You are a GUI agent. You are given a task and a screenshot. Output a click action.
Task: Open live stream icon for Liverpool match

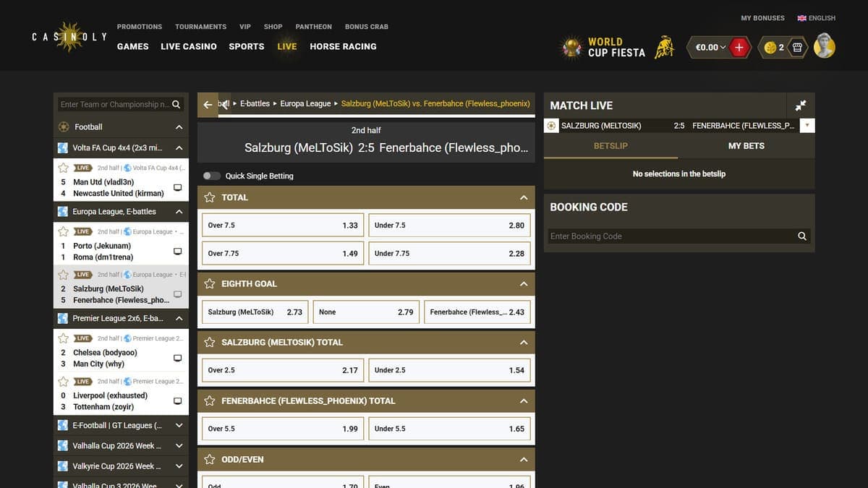point(178,401)
